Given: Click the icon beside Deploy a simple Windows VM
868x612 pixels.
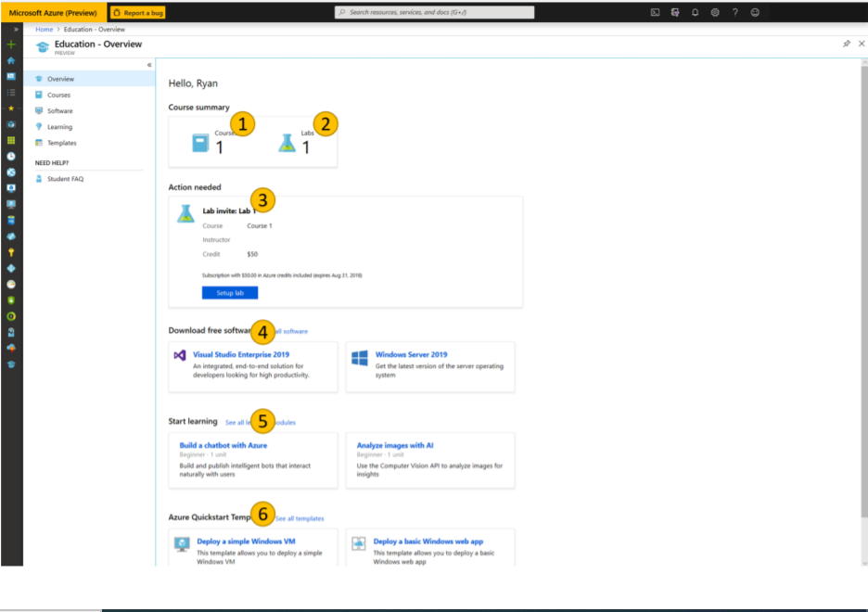Looking at the screenshot, I should pos(182,544).
